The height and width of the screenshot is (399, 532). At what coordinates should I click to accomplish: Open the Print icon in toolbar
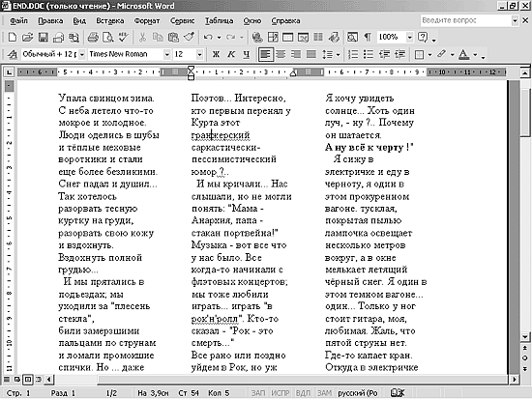coord(93,37)
